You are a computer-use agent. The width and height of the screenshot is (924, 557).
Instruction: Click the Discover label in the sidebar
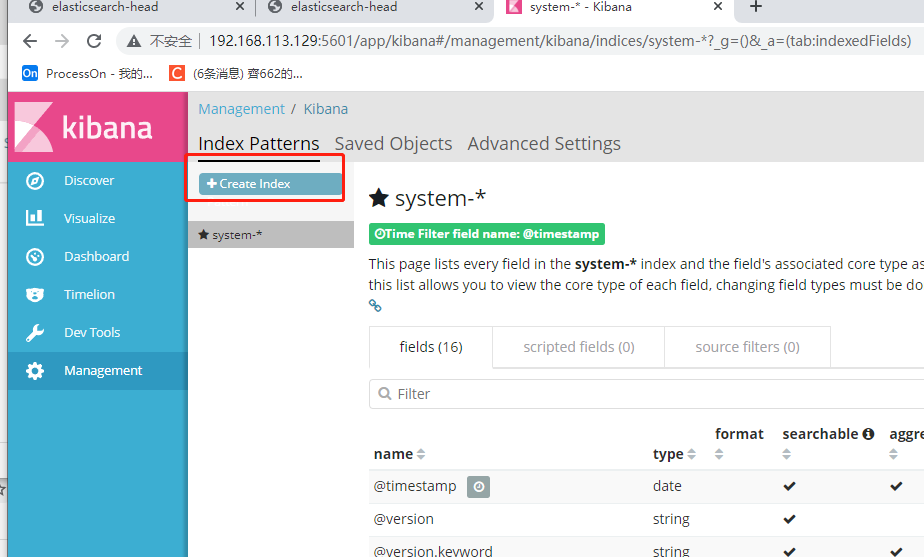(89, 180)
